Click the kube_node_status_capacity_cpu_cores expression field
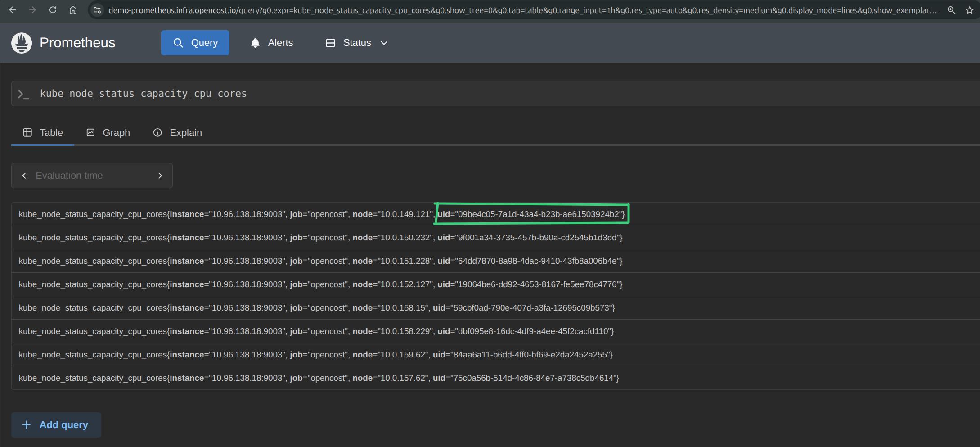 [143, 94]
